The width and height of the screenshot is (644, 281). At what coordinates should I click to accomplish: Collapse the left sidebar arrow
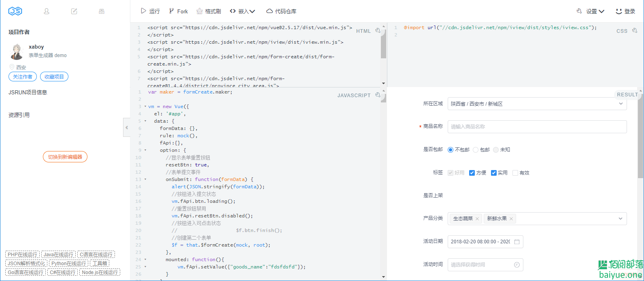point(127,128)
